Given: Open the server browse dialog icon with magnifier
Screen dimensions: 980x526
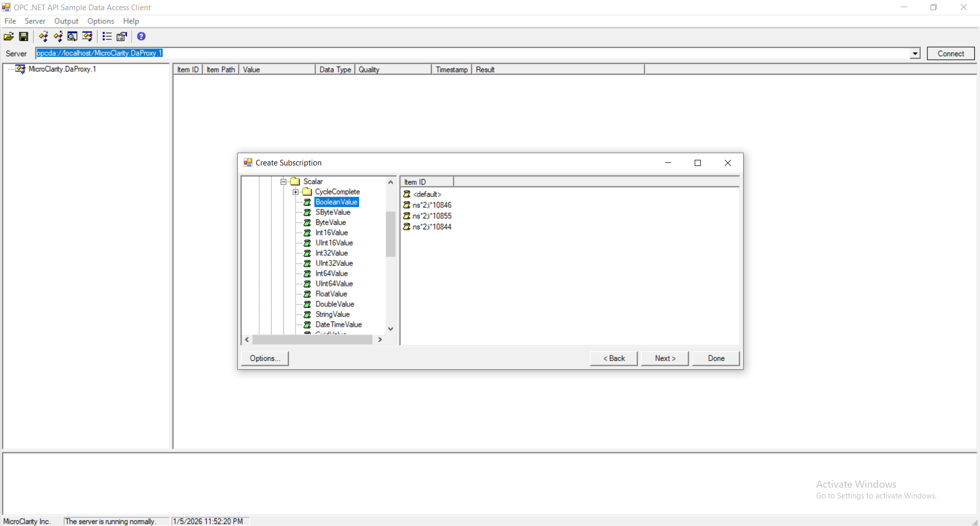Looking at the screenshot, I should (x=72, y=36).
